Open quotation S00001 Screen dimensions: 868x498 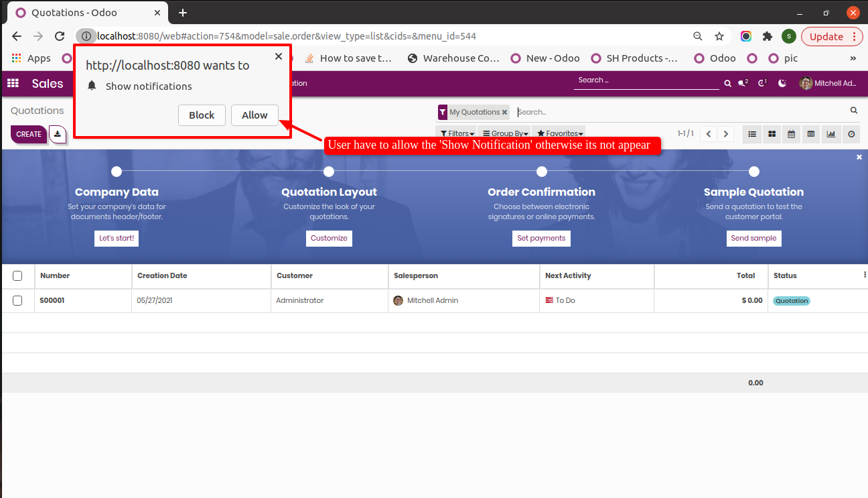pos(52,300)
